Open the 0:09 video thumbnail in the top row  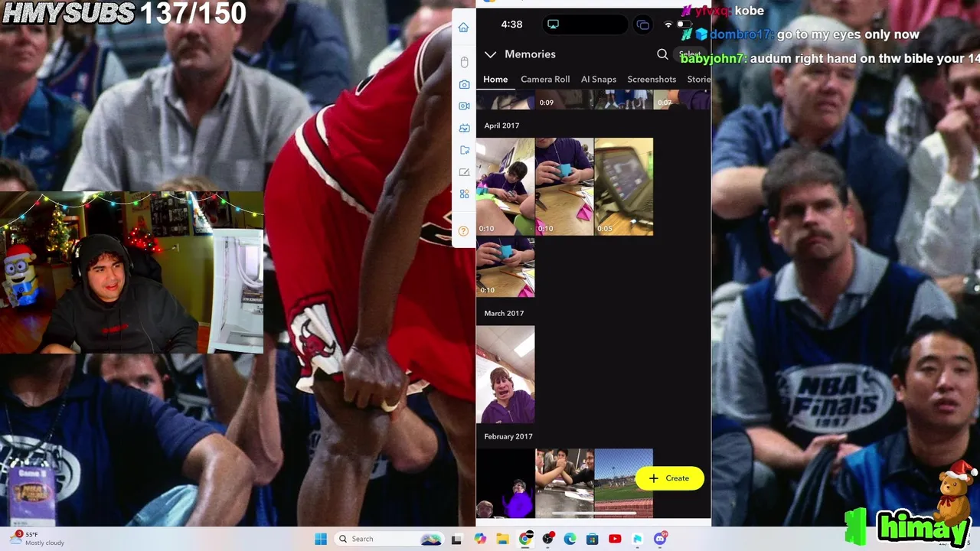(564, 99)
